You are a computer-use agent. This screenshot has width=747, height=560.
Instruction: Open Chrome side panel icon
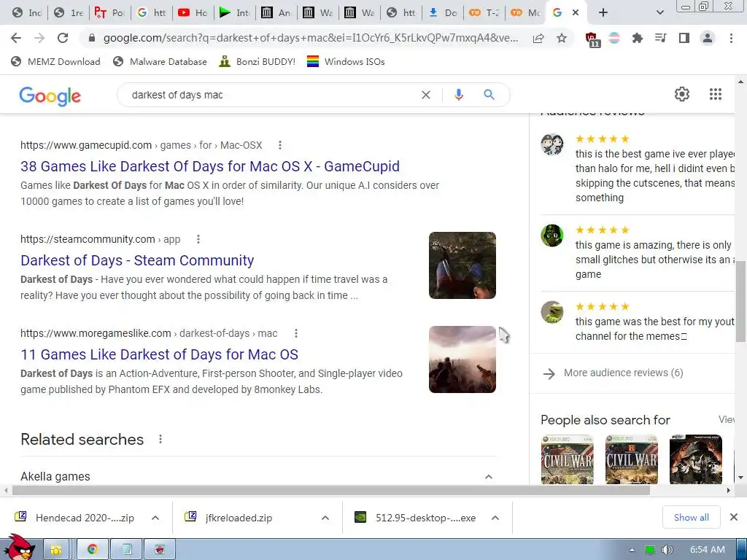click(684, 38)
